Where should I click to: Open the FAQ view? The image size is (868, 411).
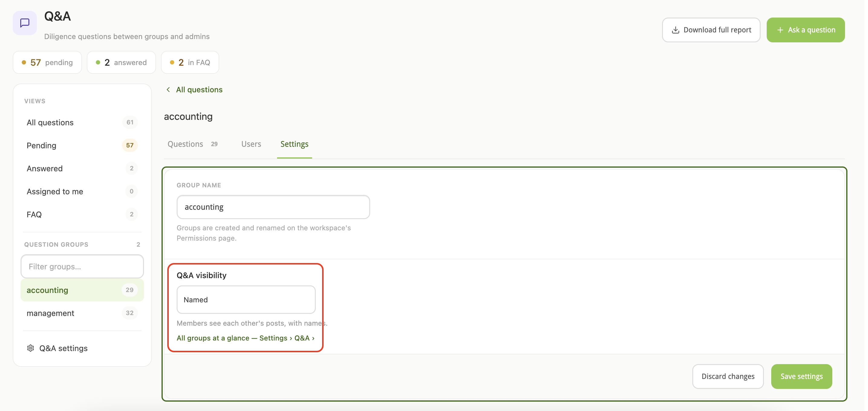[82, 215]
